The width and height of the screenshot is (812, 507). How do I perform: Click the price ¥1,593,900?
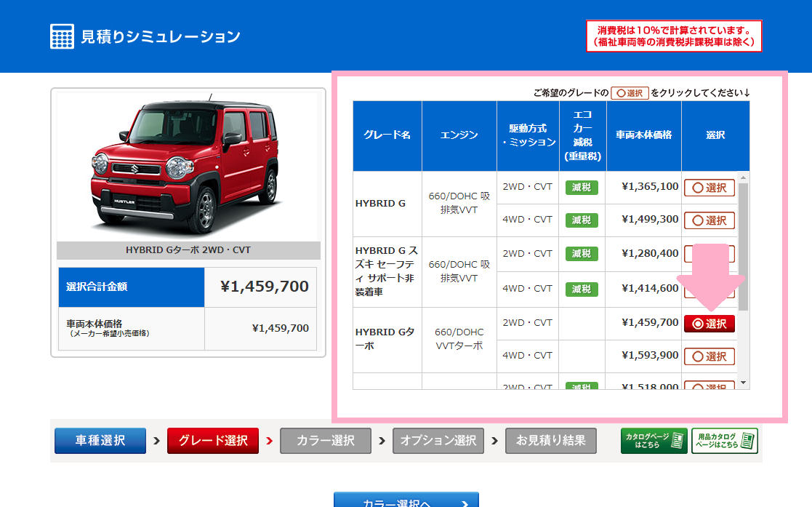(x=650, y=355)
